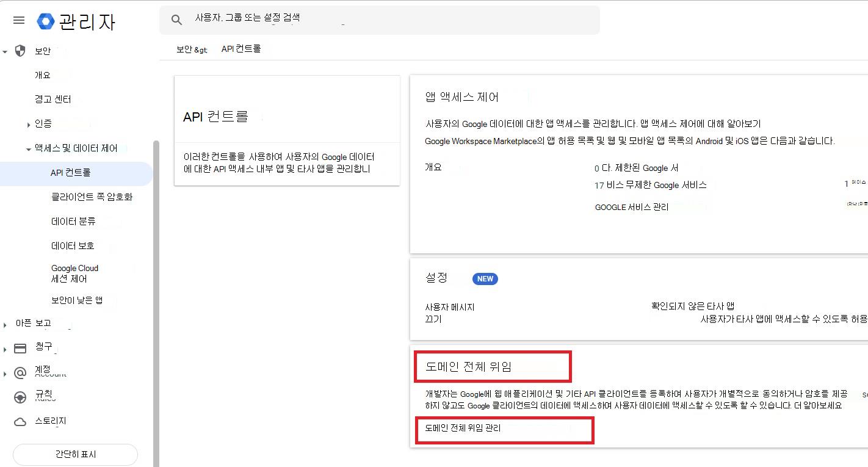Image resolution: width=868 pixels, height=467 pixels.
Task: Expand the 계정 section arrow
Action: point(5,374)
